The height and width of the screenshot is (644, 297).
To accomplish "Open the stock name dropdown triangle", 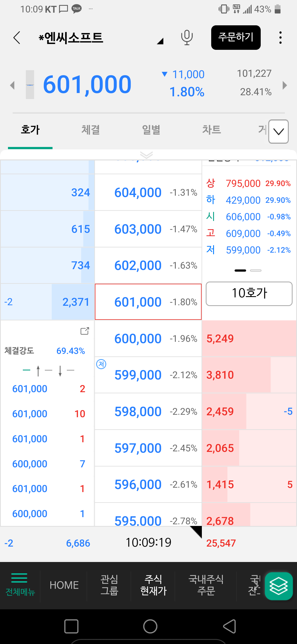I will click(160, 41).
